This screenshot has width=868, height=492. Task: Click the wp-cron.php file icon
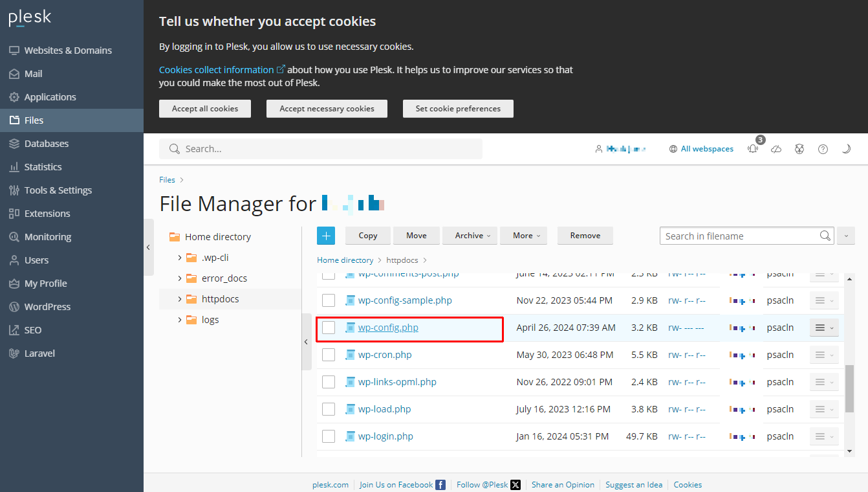351,355
